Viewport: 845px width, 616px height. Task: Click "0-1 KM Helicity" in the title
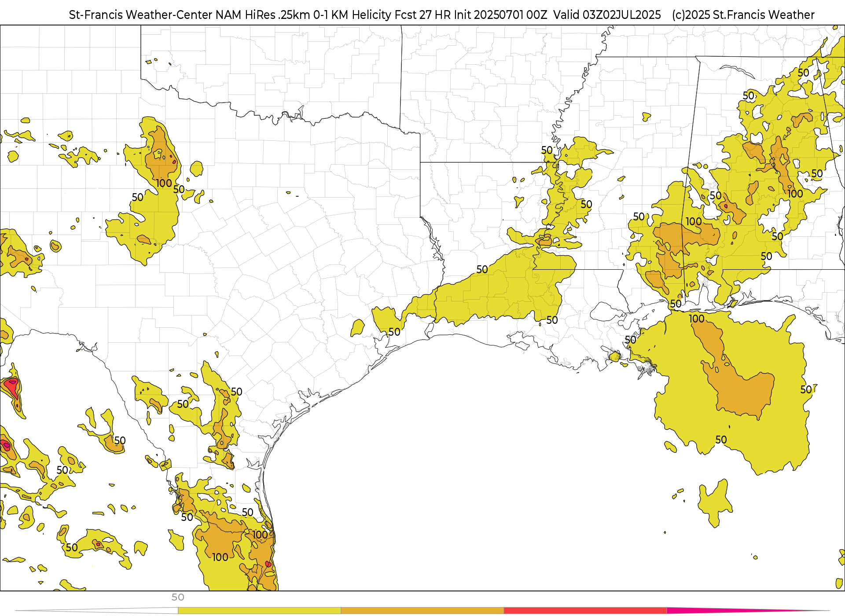point(352,15)
